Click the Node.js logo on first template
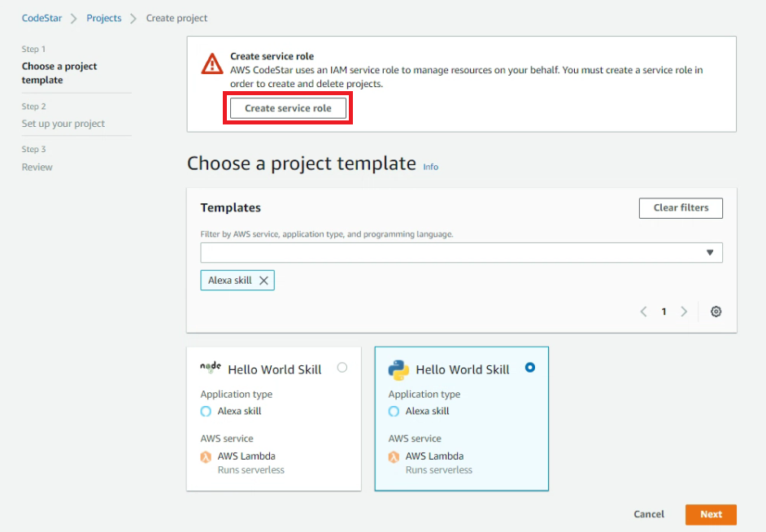766x532 pixels. [211, 368]
